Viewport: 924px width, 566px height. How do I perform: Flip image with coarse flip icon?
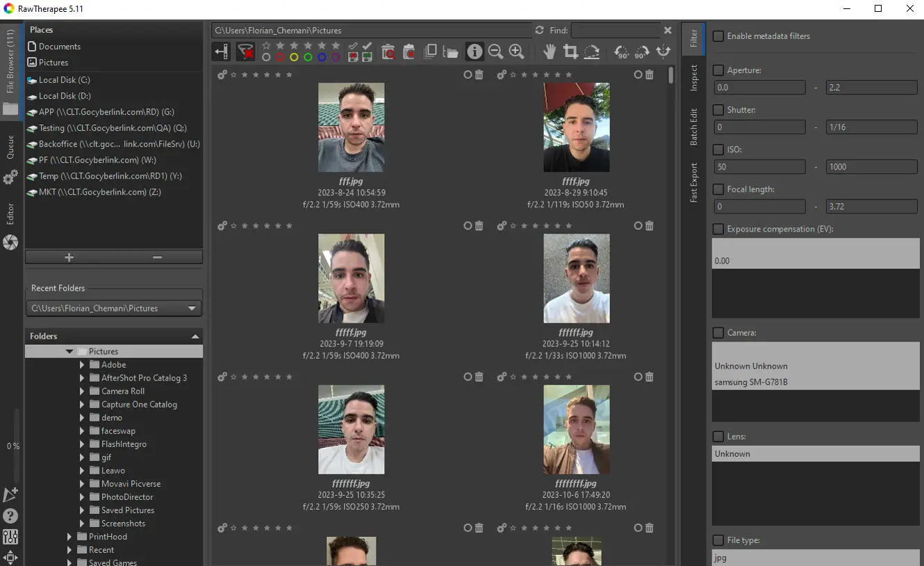coord(663,51)
